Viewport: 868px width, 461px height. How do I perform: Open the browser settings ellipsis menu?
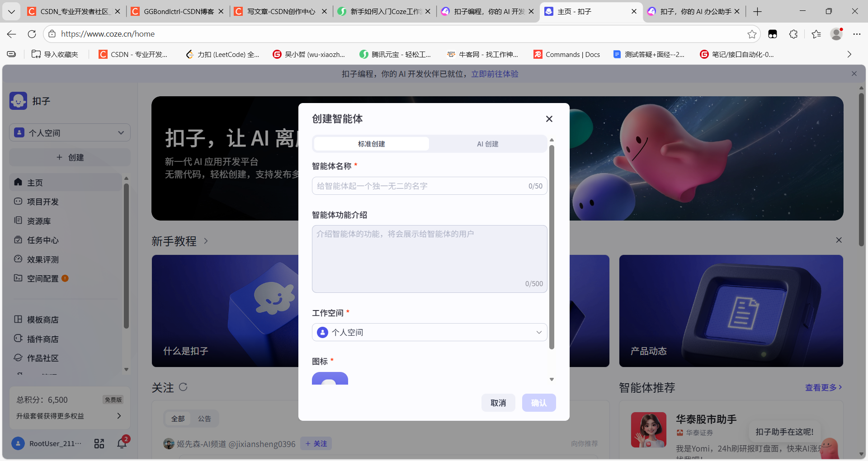coord(857,34)
